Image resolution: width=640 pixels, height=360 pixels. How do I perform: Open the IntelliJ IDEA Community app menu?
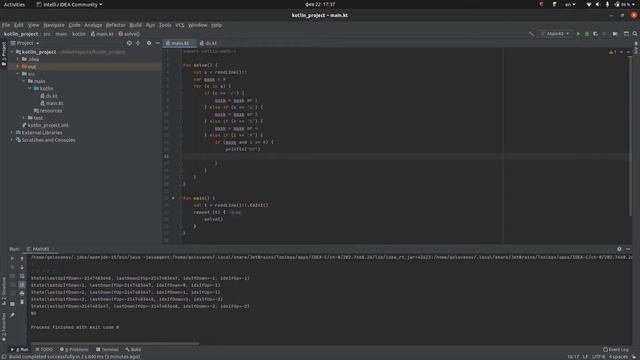(69, 4)
